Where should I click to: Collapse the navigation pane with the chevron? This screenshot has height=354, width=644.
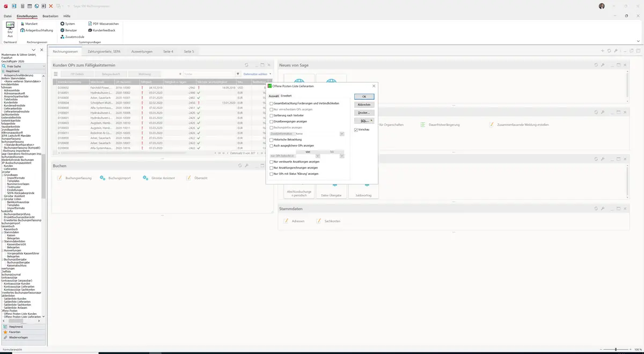pyautogui.click(x=34, y=50)
